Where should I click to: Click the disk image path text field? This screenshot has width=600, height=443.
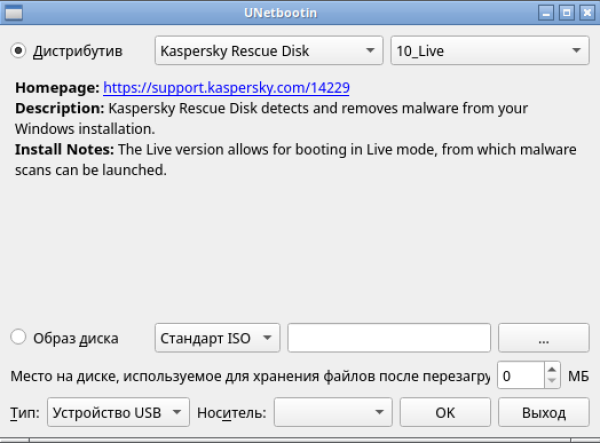coord(388,338)
